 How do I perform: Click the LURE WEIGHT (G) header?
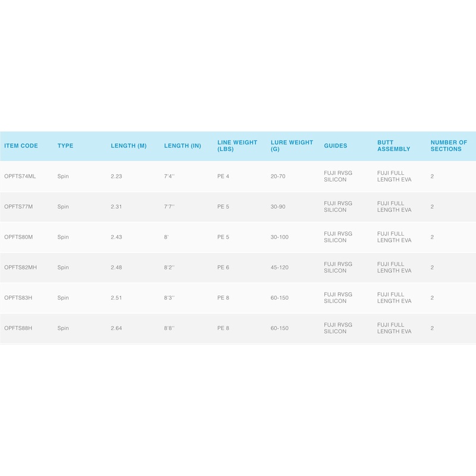point(292,146)
